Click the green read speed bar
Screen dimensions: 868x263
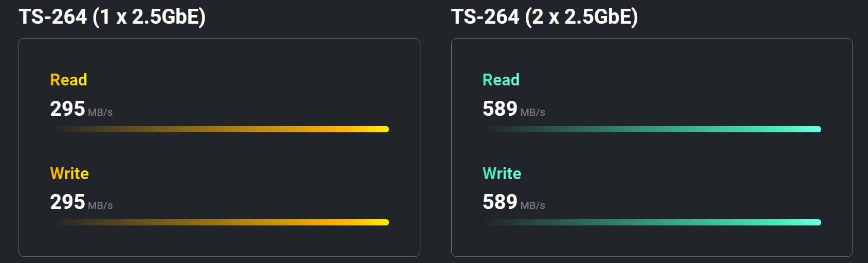(652, 129)
